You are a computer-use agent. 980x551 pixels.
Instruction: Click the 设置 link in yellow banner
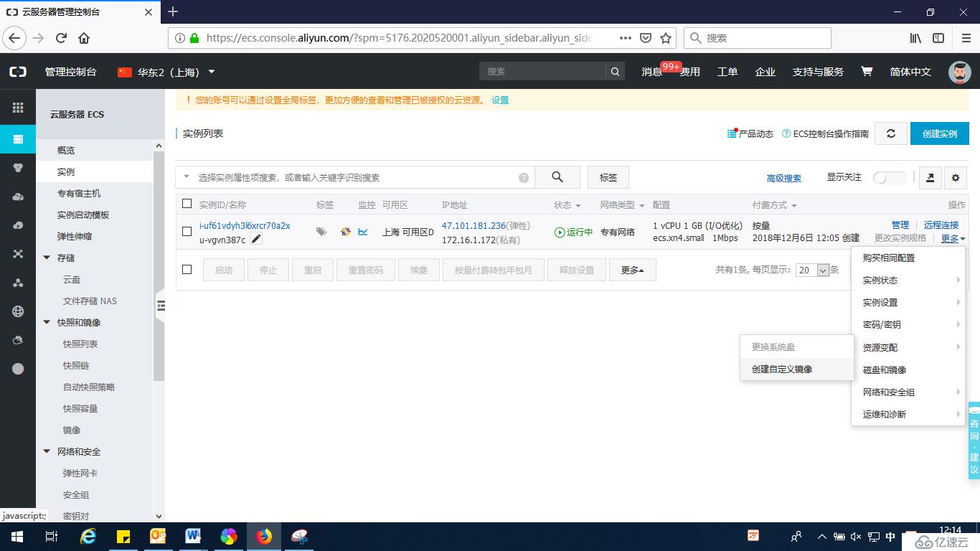(x=500, y=100)
